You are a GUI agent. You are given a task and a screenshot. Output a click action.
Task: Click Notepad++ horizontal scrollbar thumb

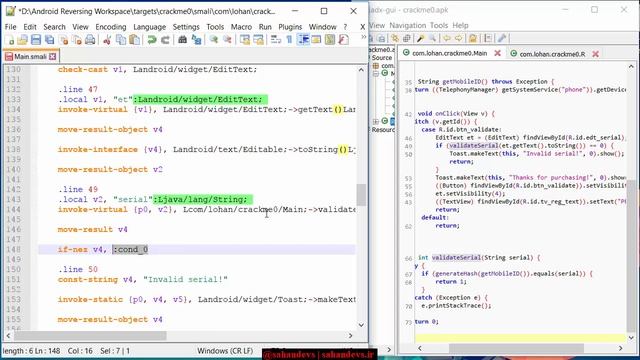[90, 336]
